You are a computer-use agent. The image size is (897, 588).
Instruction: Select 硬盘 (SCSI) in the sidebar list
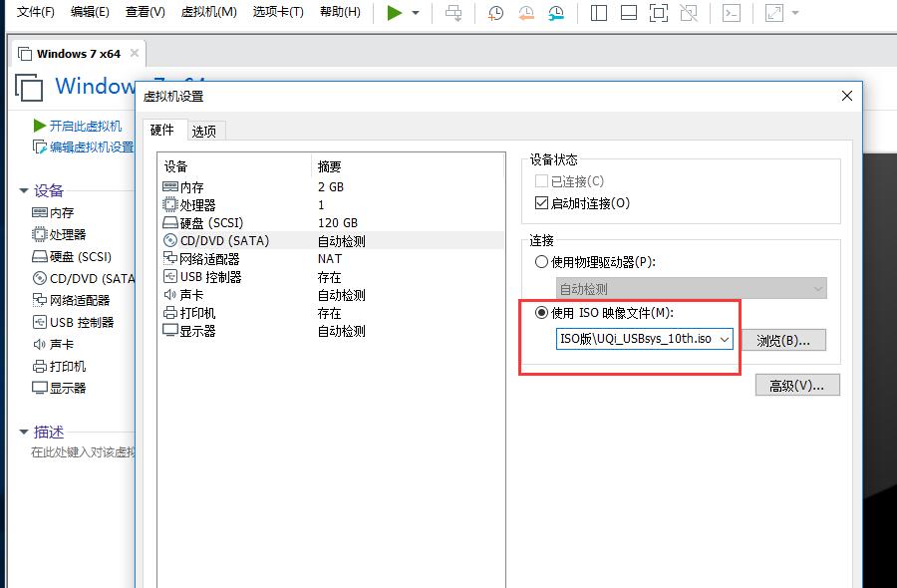pos(72,257)
